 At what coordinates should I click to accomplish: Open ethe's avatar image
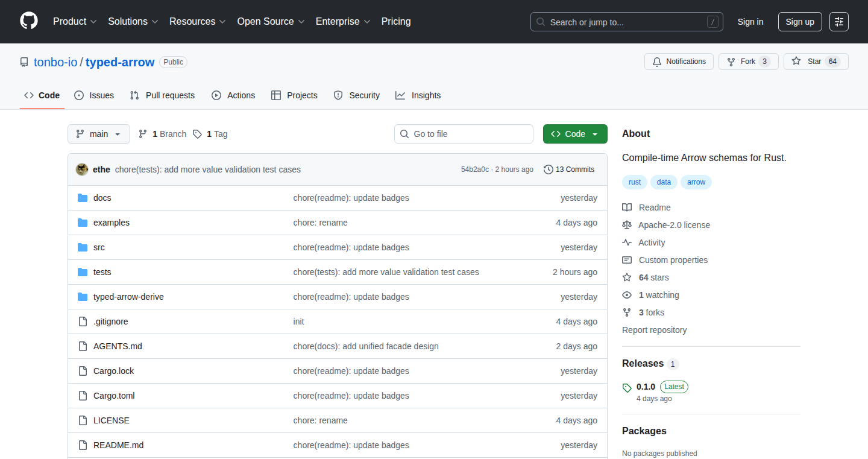coord(82,169)
